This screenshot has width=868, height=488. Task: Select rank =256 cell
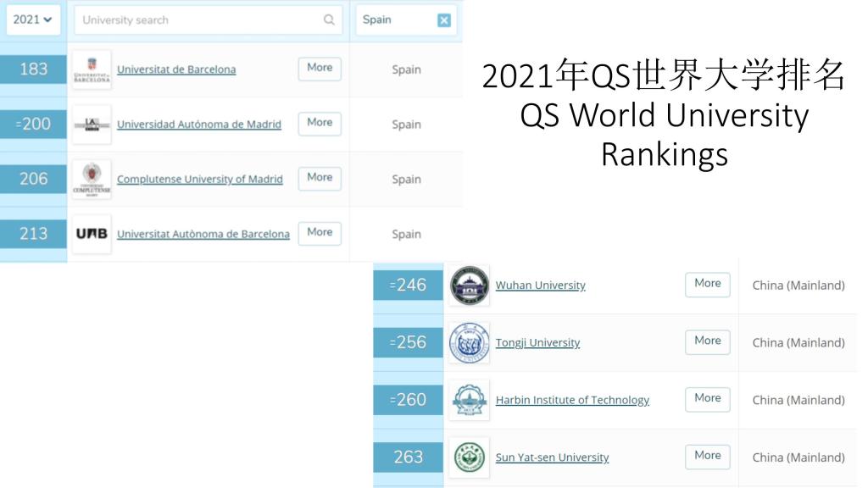[x=409, y=342]
